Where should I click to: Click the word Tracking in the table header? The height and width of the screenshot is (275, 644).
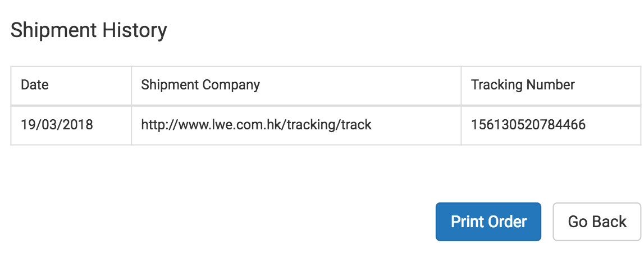pos(497,85)
